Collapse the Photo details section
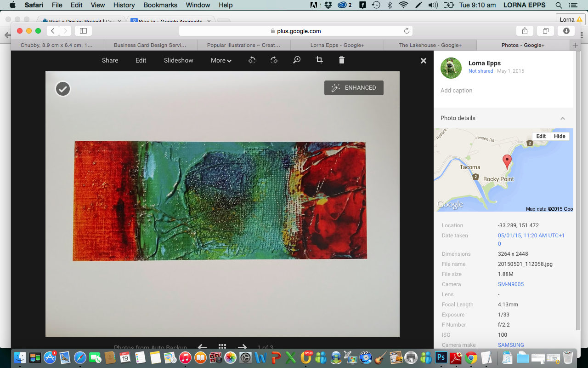The width and height of the screenshot is (588, 368). [562, 118]
